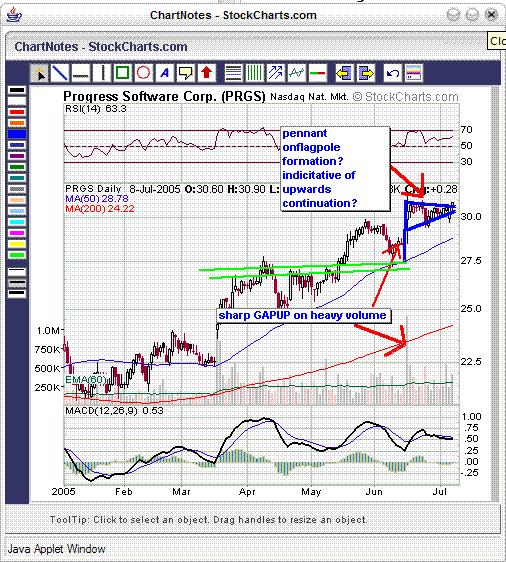506x562 pixels.
Task: Select the pointer selection tool
Action: [39, 73]
